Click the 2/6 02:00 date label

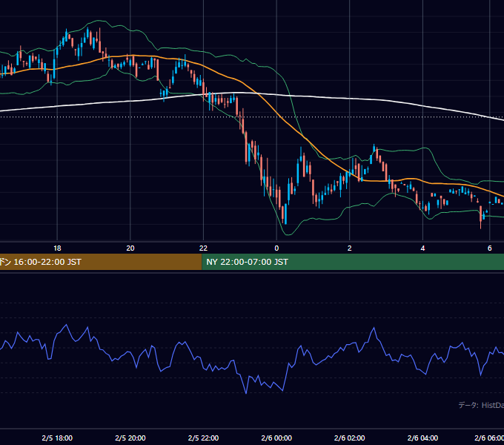pos(349,438)
